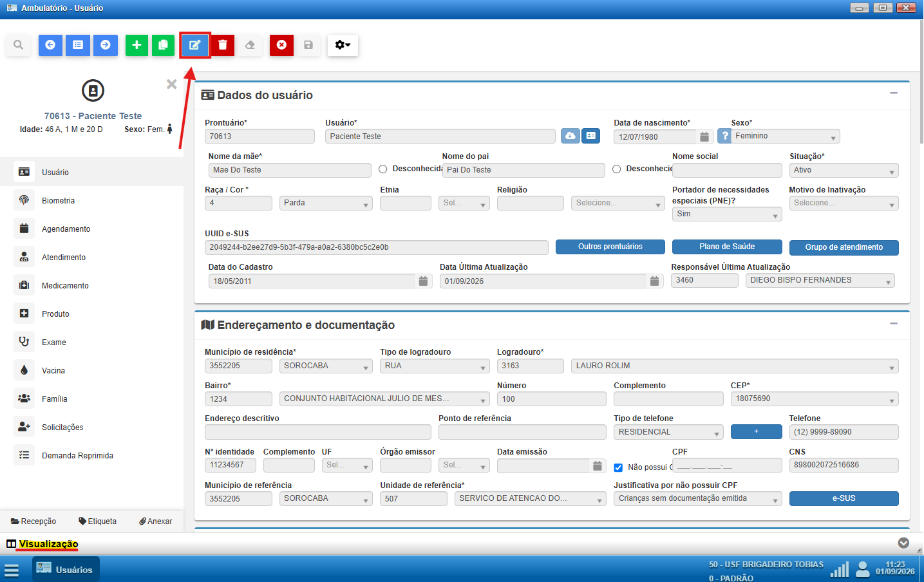Click into the Nome social input field
This screenshot has width=924, height=582.
727,170
